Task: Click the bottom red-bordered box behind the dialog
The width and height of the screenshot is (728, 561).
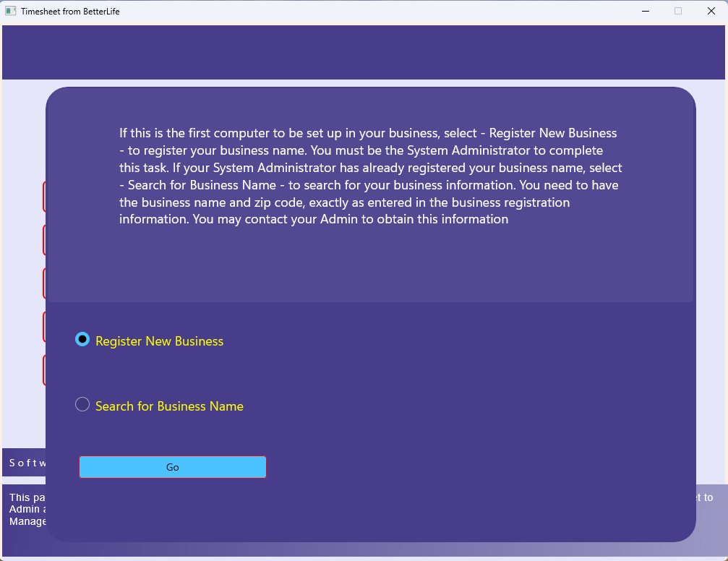Action: coord(44,370)
